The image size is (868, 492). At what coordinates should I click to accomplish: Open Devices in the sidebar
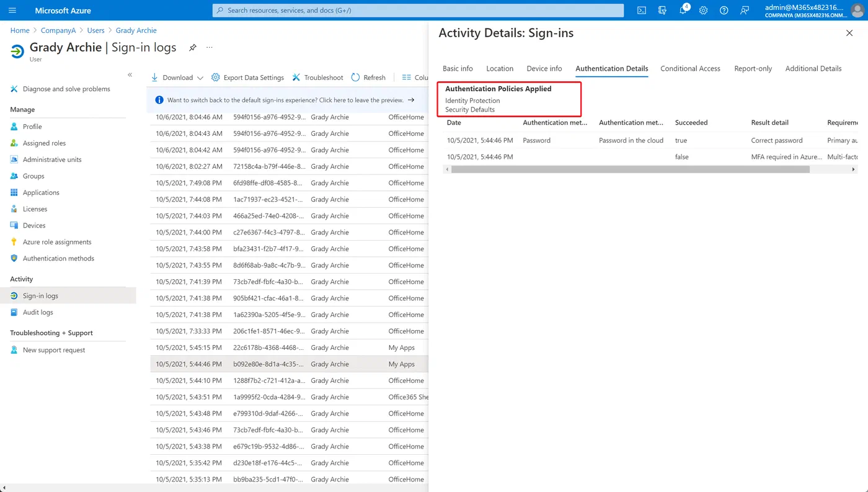[34, 226]
